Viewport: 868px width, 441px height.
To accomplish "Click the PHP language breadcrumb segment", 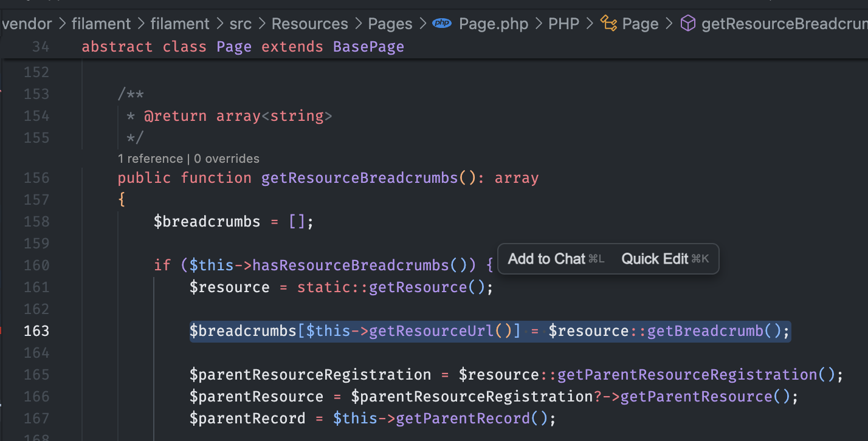I will 564,24.
